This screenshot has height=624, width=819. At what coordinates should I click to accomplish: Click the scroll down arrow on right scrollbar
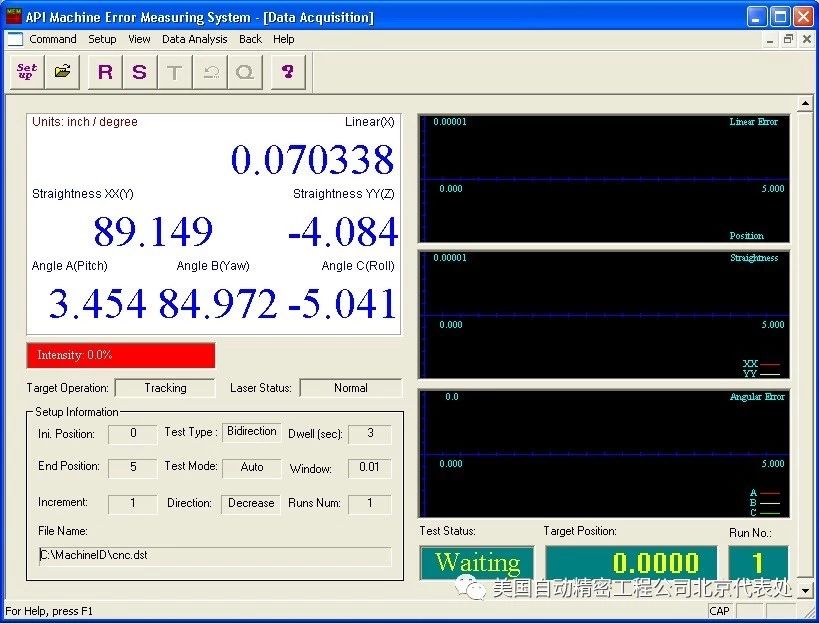pyautogui.click(x=805, y=591)
